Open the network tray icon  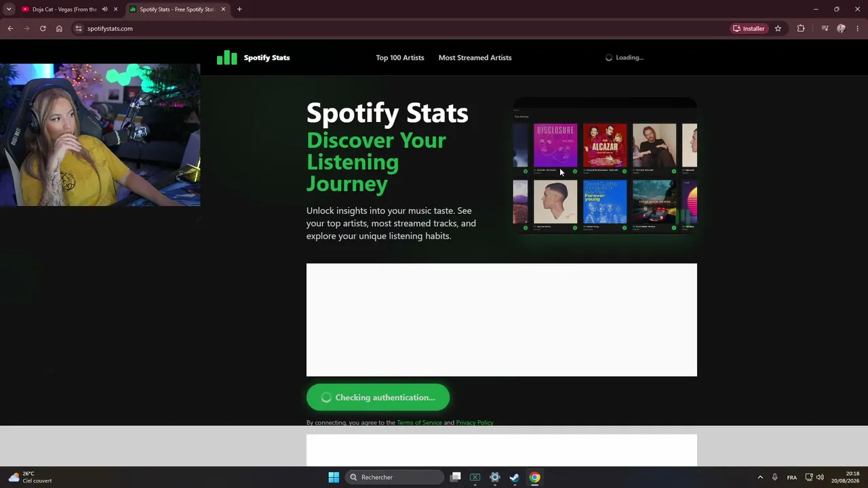(x=809, y=477)
